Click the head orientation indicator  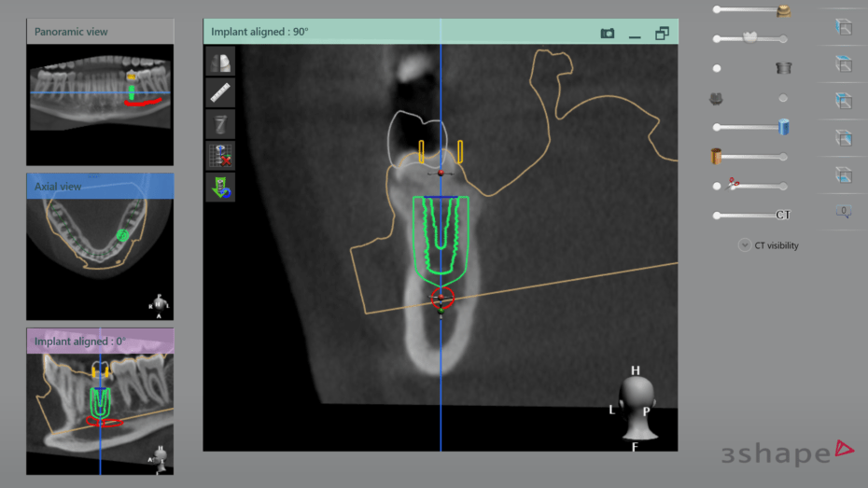(x=636, y=409)
